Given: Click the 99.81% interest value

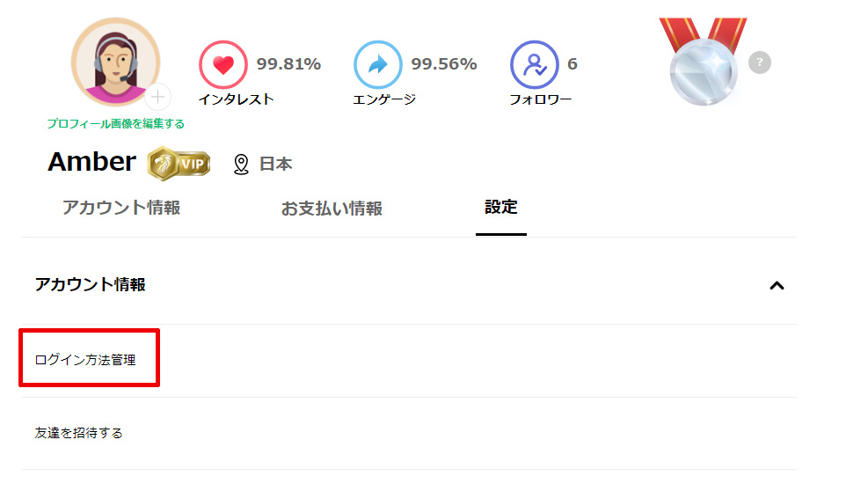Looking at the screenshot, I should [288, 64].
